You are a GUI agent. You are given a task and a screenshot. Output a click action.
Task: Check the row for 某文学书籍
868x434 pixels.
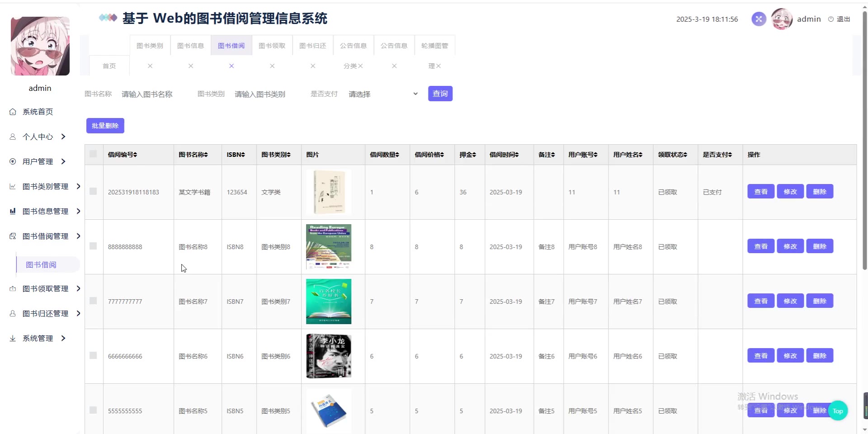93,191
